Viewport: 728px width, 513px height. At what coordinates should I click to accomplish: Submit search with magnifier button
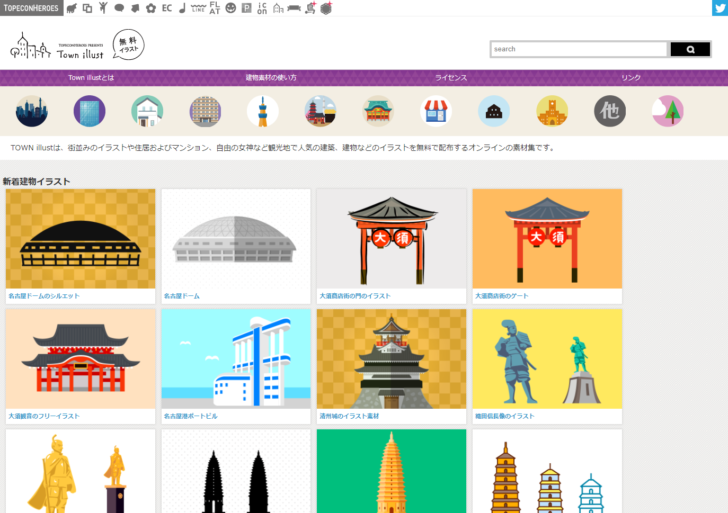[690, 49]
